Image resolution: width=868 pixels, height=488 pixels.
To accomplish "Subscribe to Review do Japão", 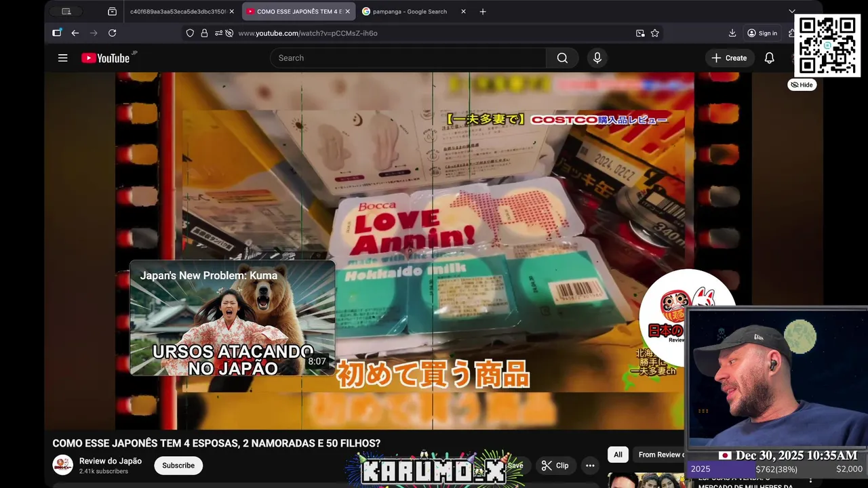I will pos(178,466).
